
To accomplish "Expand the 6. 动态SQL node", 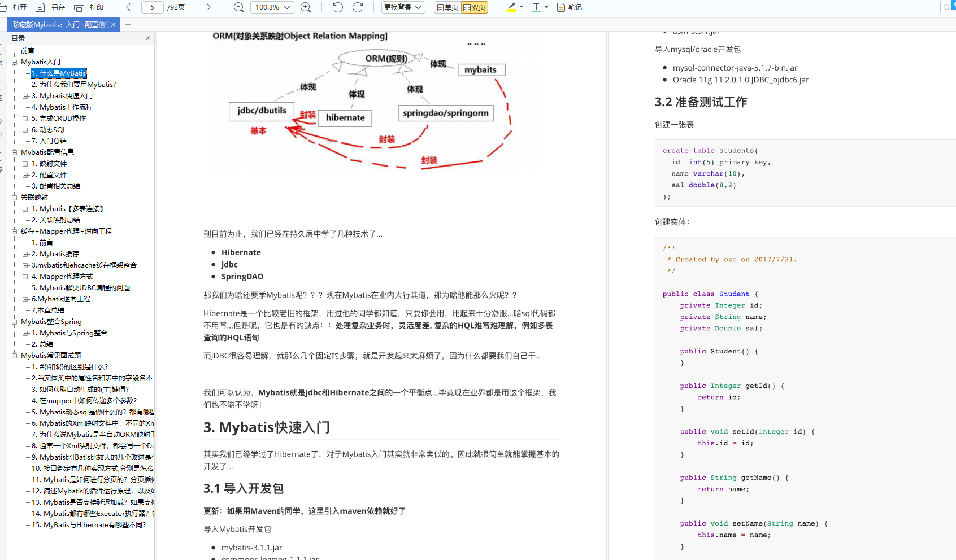I will [25, 130].
